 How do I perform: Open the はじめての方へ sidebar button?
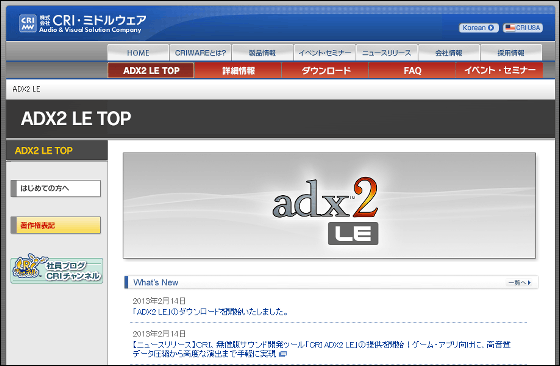(56, 188)
